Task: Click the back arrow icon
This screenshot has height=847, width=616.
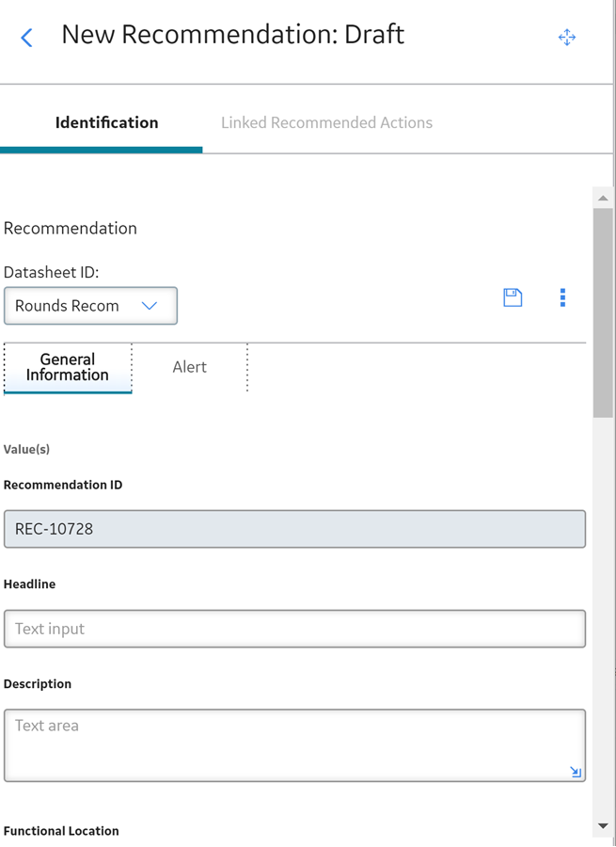Action: (x=26, y=38)
